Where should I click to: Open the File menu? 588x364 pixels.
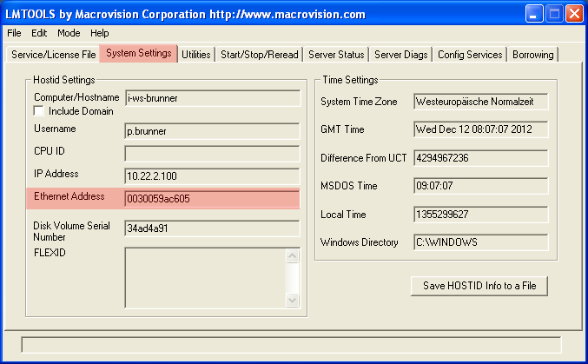[x=14, y=33]
